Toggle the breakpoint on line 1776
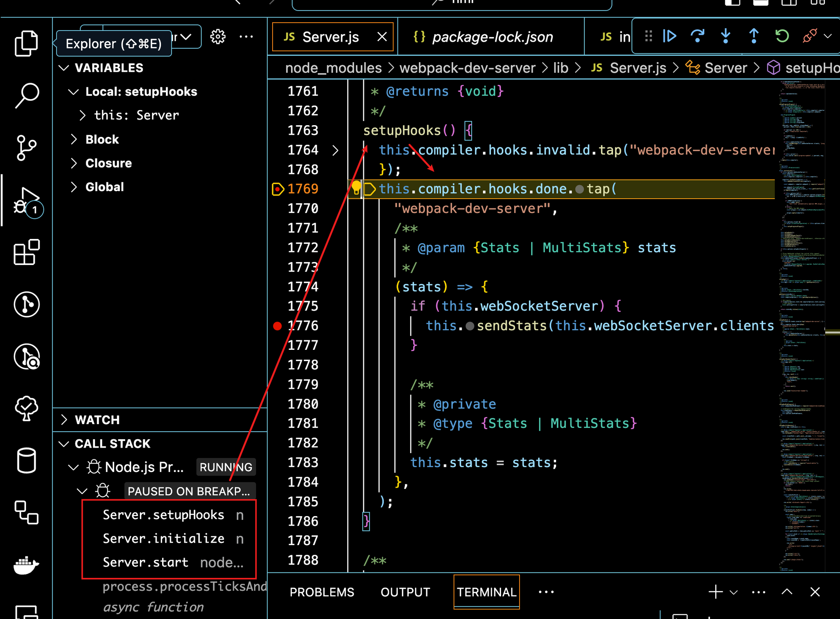The width and height of the screenshot is (840, 619). click(277, 326)
